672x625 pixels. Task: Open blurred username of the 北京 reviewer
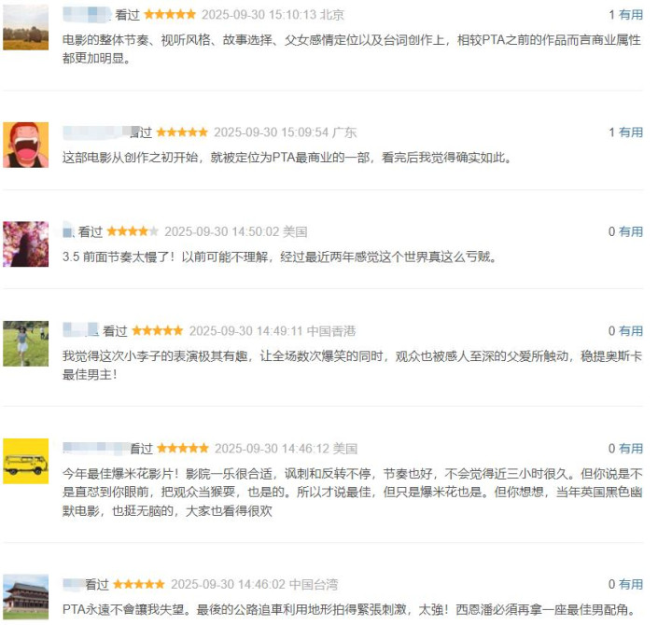click(87, 15)
